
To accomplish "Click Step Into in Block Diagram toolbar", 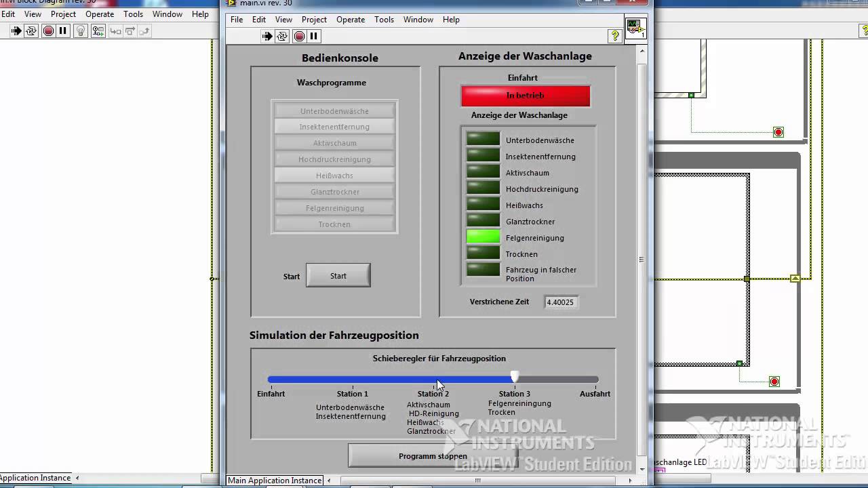I will click(115, 30).
